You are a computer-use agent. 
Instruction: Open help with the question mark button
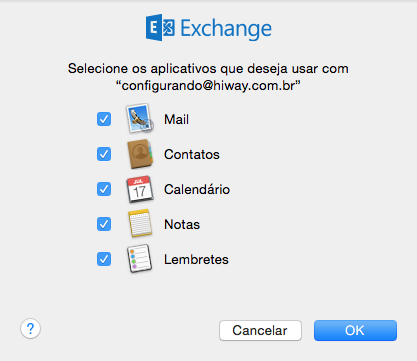pyautogui.click(x=30, y=329)
